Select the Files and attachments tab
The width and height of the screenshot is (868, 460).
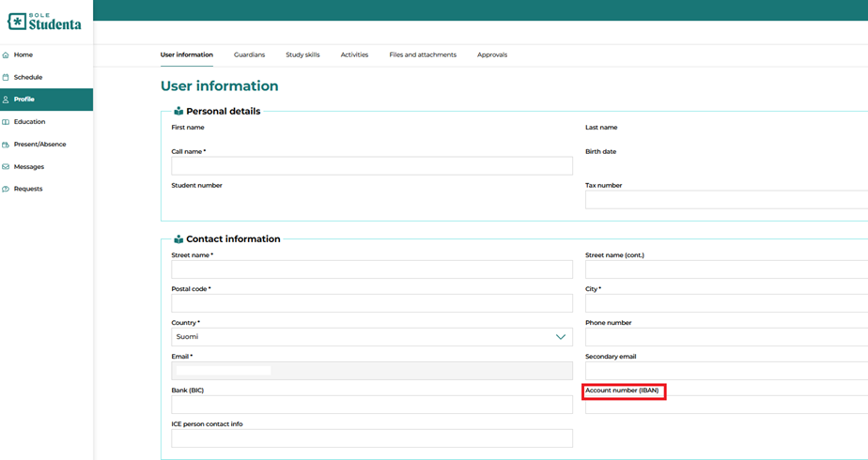click(x=423, y=55)
